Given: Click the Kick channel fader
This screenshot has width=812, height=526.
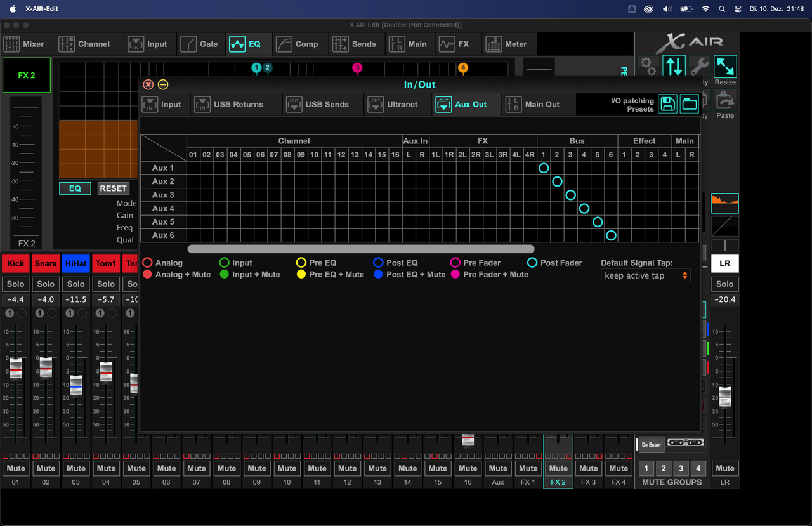Looking at the screenshot, I should point(16,368).
